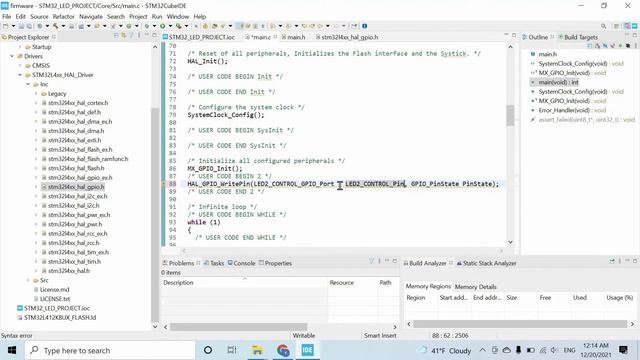Viewport: 640px width, 360px height.
Task: Switch to the Build Targets tab
Action: tap(578, 37)
